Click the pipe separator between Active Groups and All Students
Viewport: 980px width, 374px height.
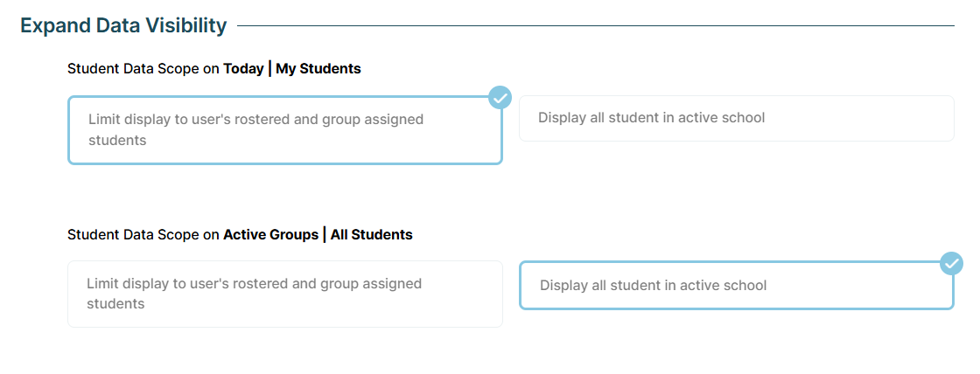(324, 234)
